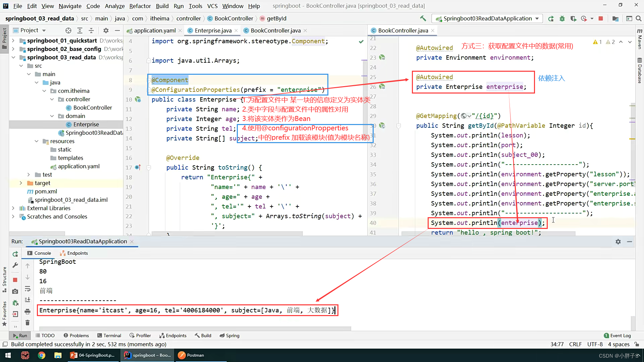Screen dimensions: 644x362
Task: Open Search Everywhere magnifier
Action: pos(639,18)
